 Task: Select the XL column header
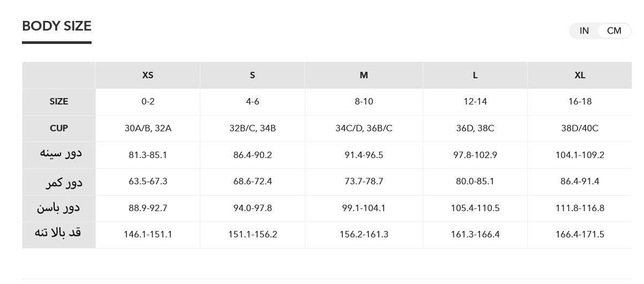click(x=580, y=76)
